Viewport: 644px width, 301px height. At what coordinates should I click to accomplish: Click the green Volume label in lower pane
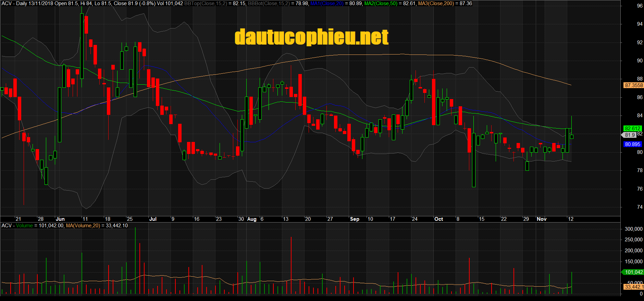point(24,226)
